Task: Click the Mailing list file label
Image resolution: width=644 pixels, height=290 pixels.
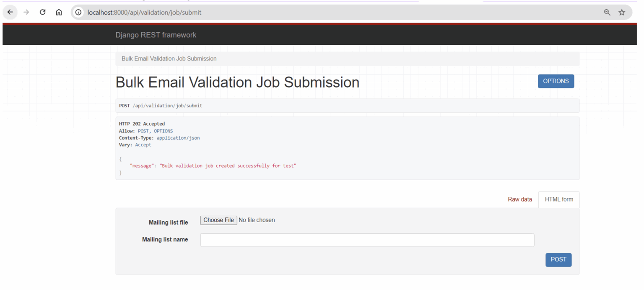Action: coord(169,223)
